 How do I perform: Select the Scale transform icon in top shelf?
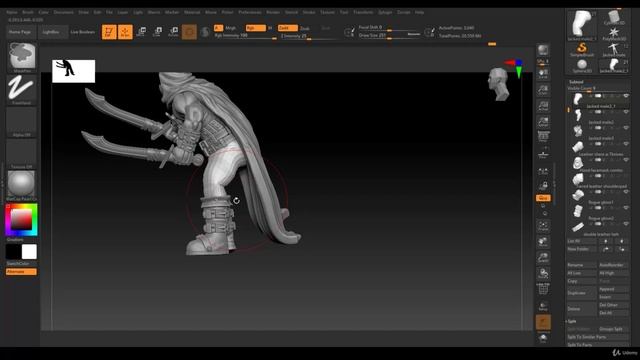pos(157,32)
